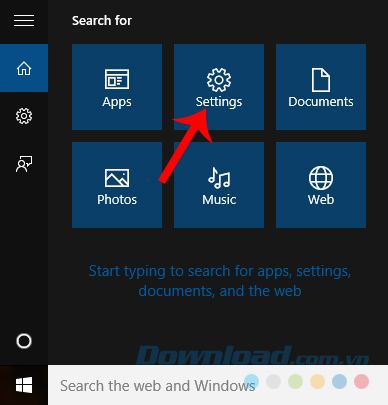Viewport: 388px width, 405px height.
Task: Focus the 'Search the web and Windows' box
Action: (x=218, y=385)
